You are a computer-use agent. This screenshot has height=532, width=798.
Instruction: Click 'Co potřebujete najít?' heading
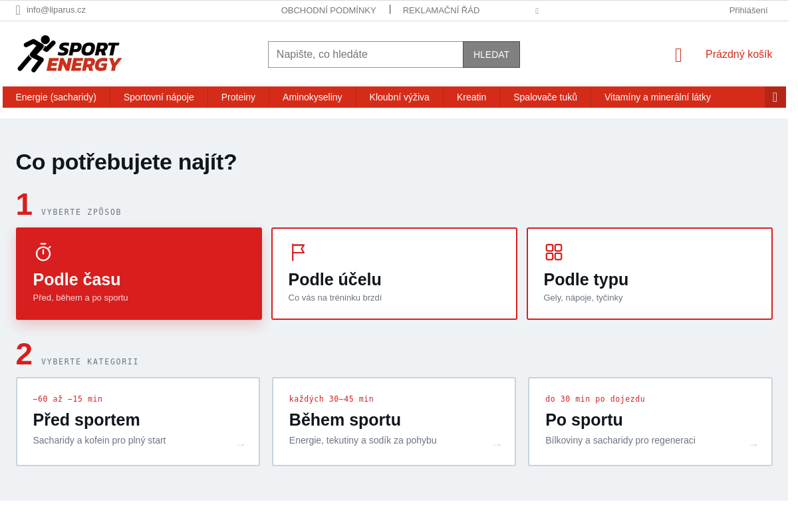126,162
